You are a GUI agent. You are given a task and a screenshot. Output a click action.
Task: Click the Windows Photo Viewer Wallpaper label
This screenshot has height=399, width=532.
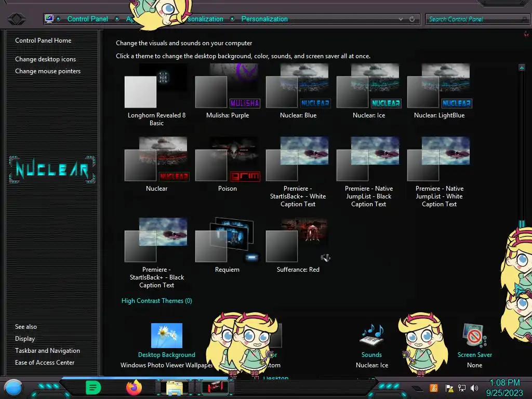[167, 365]
